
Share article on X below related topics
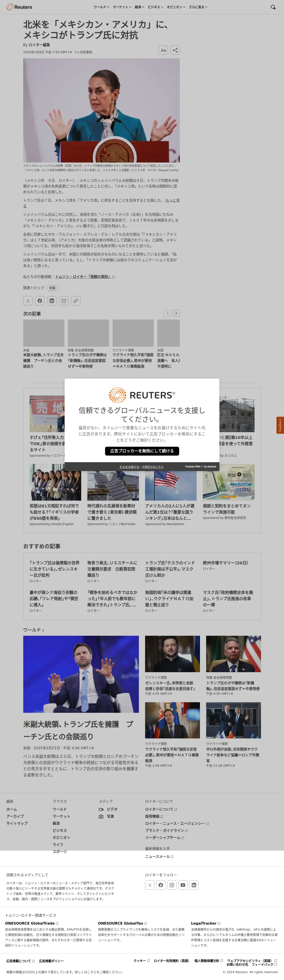point(28,301)
